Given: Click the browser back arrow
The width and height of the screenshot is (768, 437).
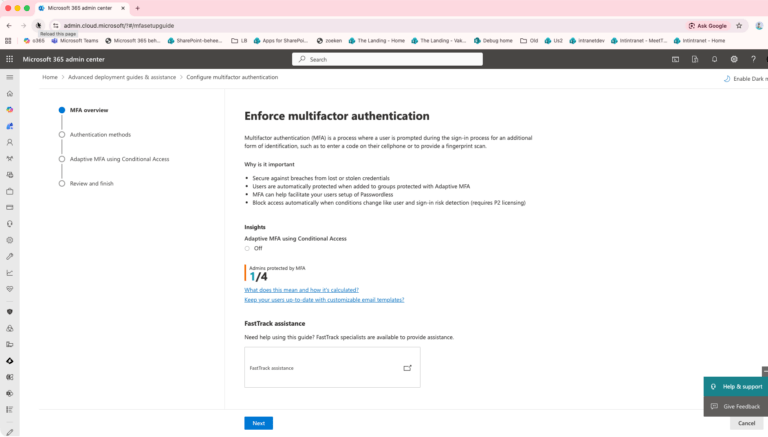Looking at the screenshot, I should (x=9, y=25).
